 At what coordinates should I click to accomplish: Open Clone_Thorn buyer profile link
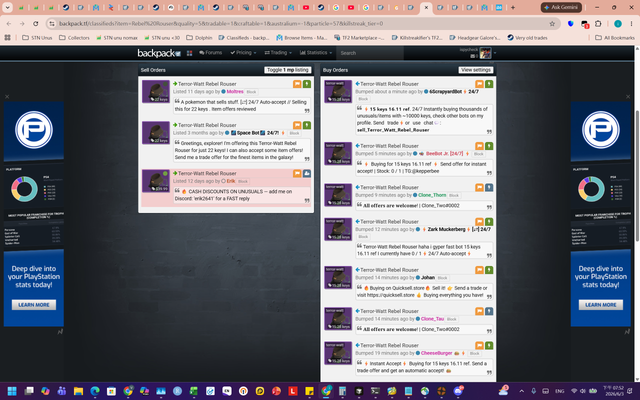[x=432, y=195]
